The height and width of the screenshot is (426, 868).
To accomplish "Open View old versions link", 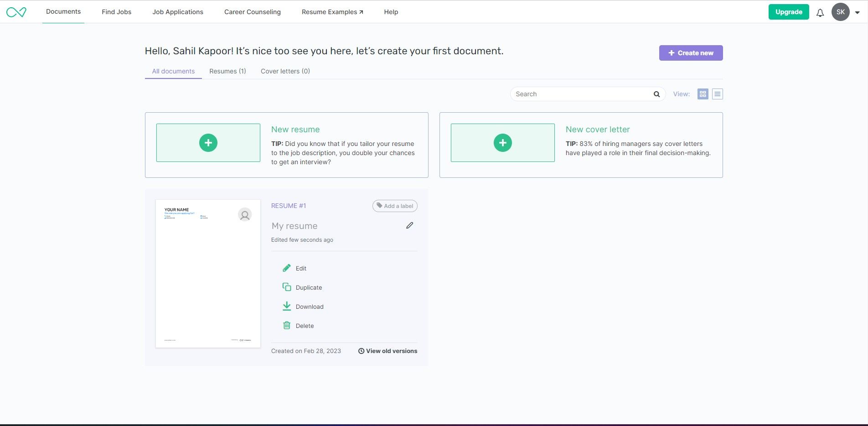I will [387, 351].
